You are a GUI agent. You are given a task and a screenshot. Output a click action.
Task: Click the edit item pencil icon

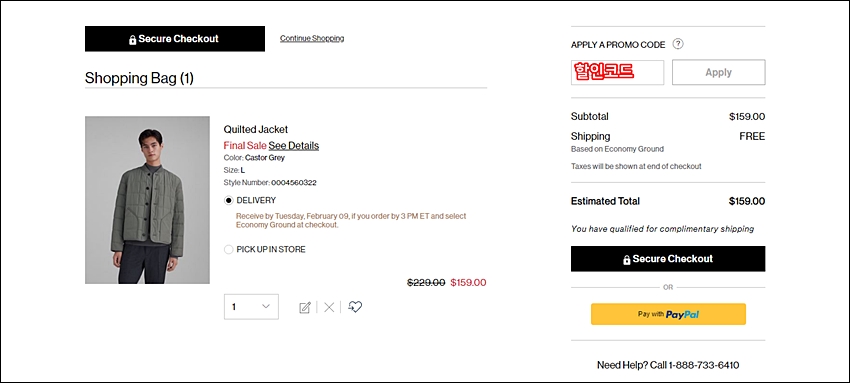(305, 308)
